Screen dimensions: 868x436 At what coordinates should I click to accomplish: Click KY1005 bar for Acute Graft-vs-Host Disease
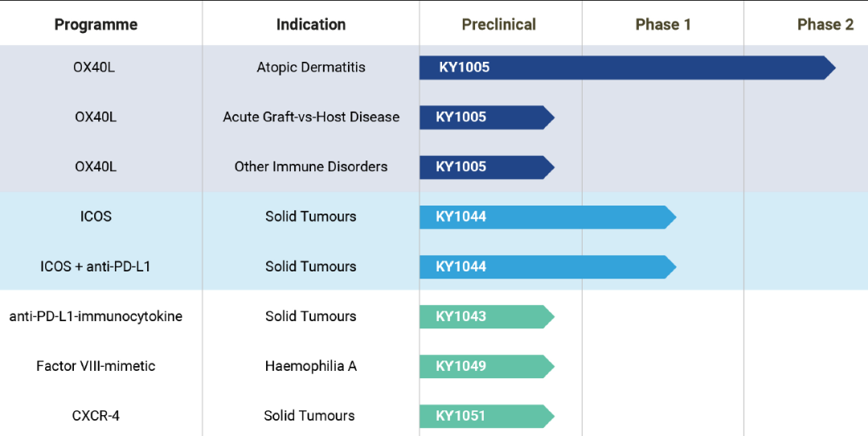click(486, 117)
